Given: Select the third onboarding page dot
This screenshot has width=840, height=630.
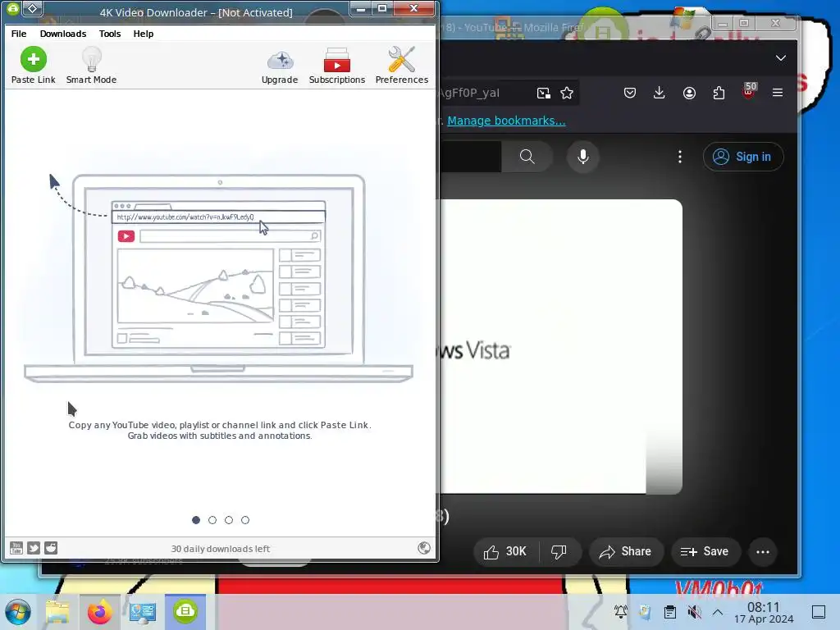Looking at the screenshot, I should tap(229, 520).
